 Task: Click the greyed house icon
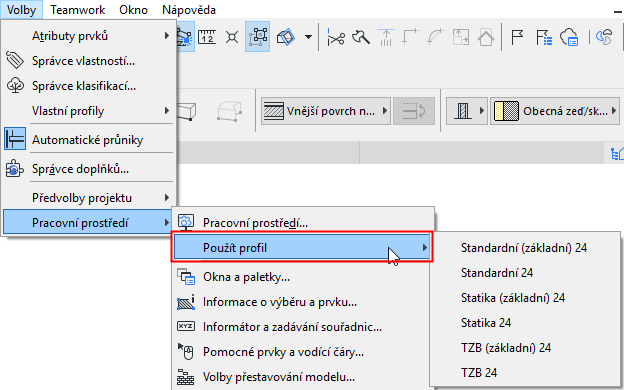[x=486, y=38]
